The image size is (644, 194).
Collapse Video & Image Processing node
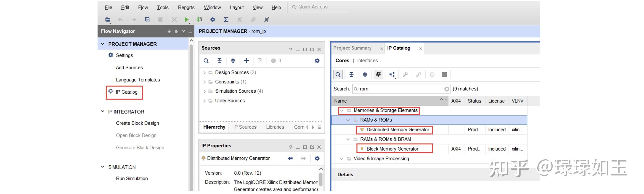pos(342,159)
